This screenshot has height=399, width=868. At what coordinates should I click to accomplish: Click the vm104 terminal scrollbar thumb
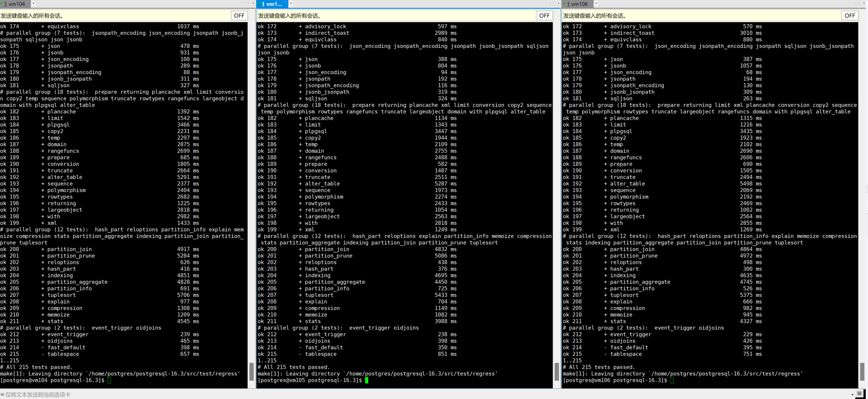252,371
